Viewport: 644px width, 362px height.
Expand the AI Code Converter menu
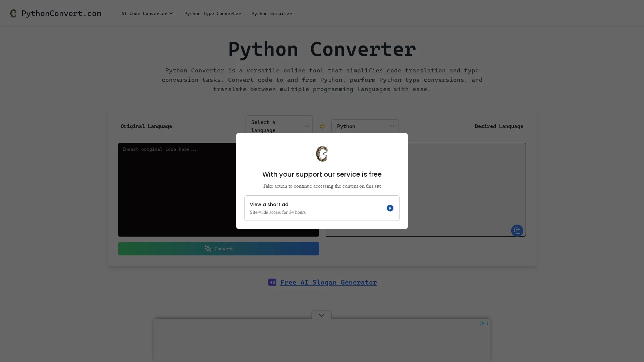coord(147,13)
